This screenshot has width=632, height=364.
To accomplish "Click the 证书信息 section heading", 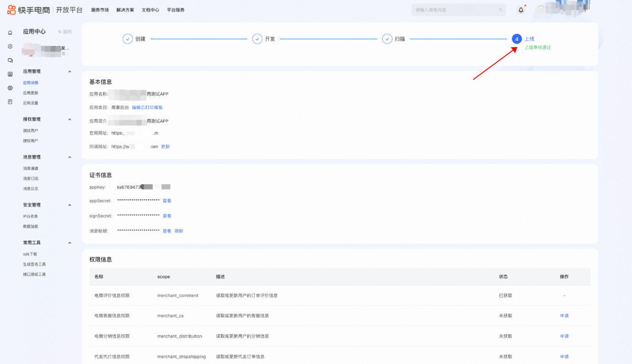I will point(101,175).
